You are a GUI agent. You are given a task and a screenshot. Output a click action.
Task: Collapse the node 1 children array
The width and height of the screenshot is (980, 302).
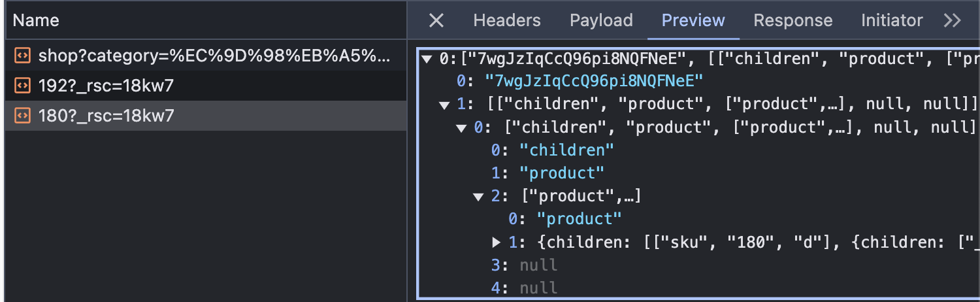445,105
